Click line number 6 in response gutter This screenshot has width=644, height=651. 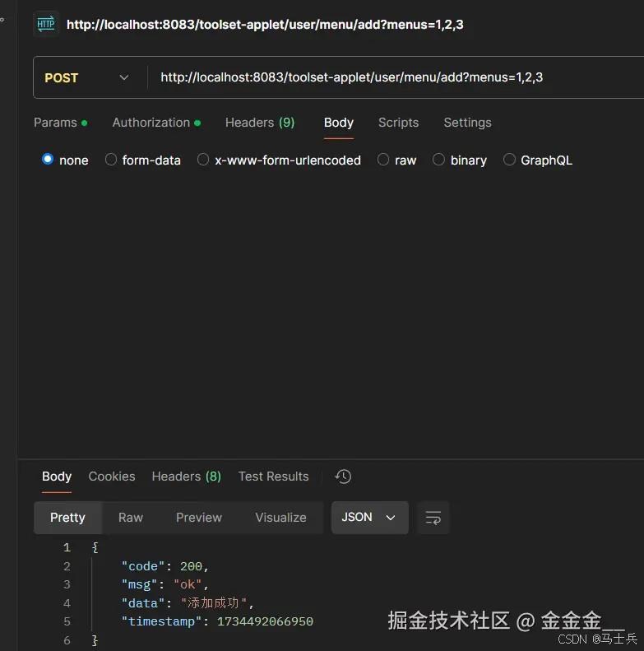point(67,640)
